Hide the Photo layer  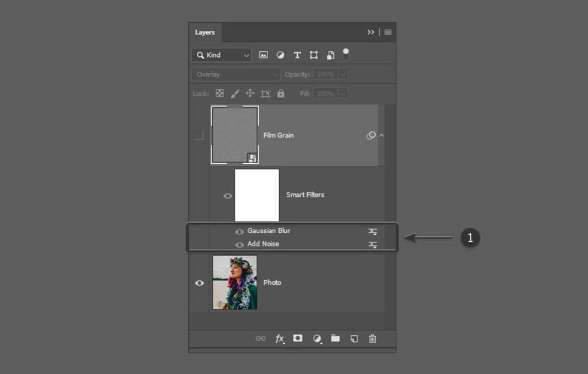point(200,283)
